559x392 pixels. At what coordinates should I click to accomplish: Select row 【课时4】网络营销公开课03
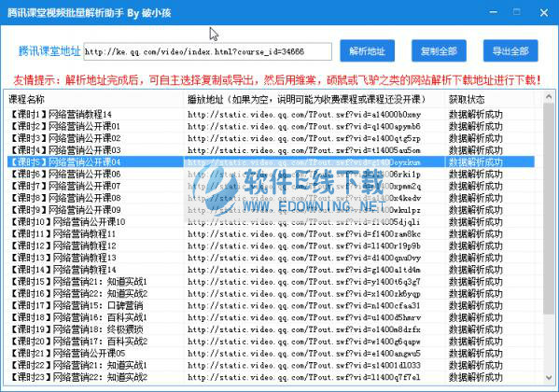271,150
